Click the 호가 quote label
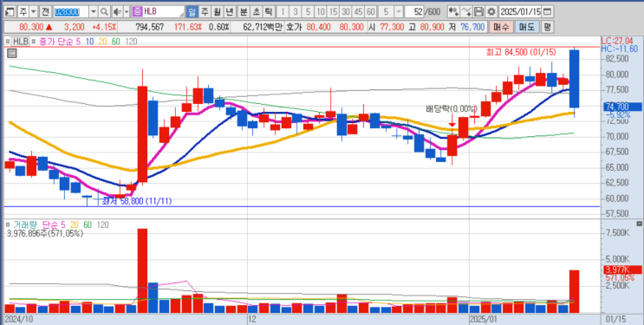This screenshot has width=644, height=325. 294,28
